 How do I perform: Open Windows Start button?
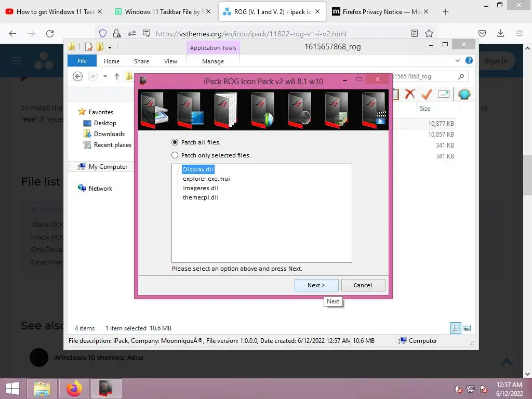[12, 389]
